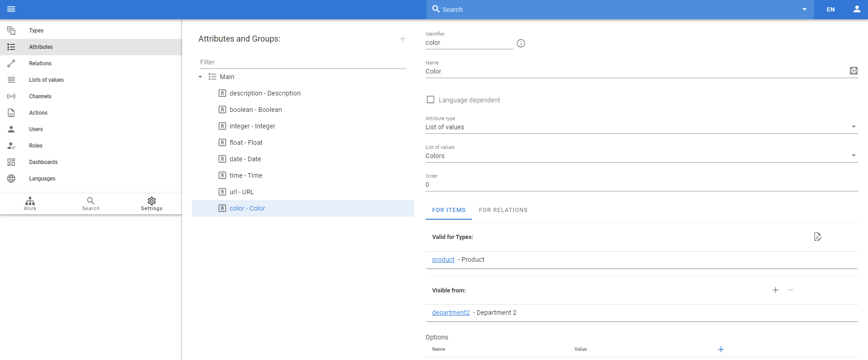
Task: Go to Channels settings
Action: tap(91, 96)
